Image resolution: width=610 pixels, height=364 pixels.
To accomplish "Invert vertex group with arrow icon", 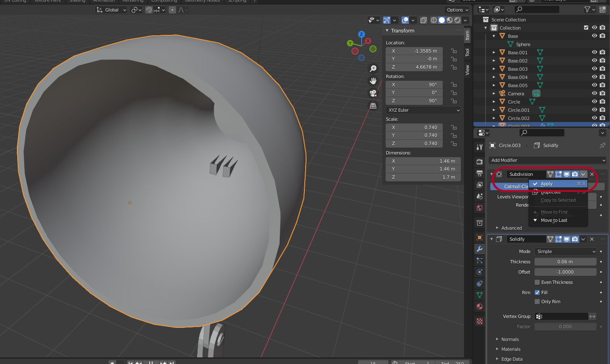I will 592,316.
